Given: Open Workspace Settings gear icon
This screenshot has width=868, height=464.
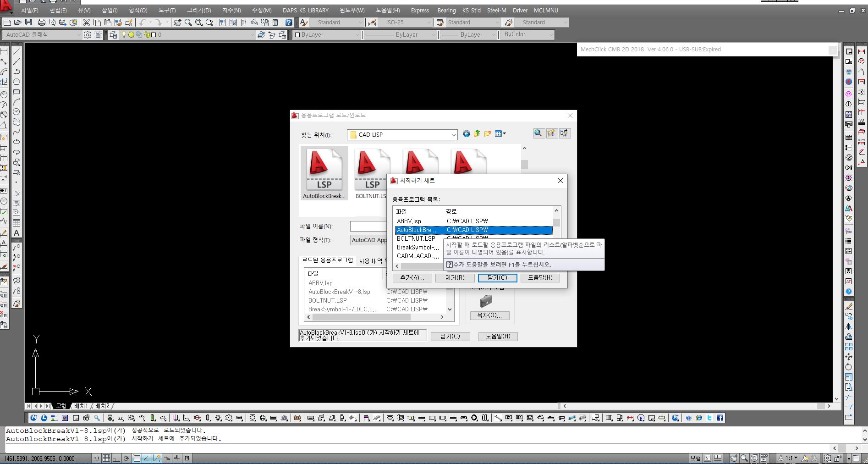Looking at the screenshot, I should pyautogui.click(x=88, y=35).
